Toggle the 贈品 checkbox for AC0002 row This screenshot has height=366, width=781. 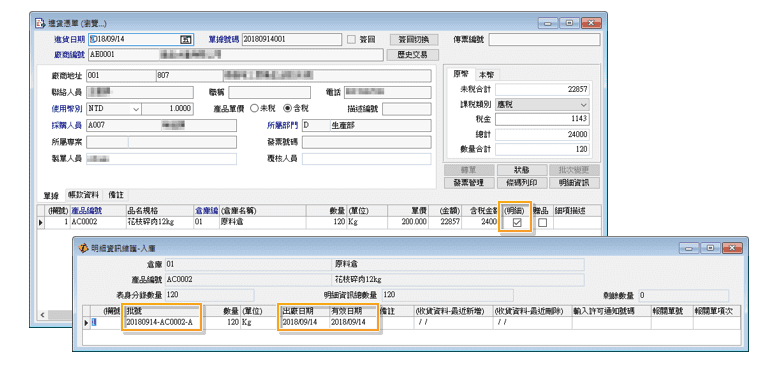pyautogui.click(x=542, y=223)
